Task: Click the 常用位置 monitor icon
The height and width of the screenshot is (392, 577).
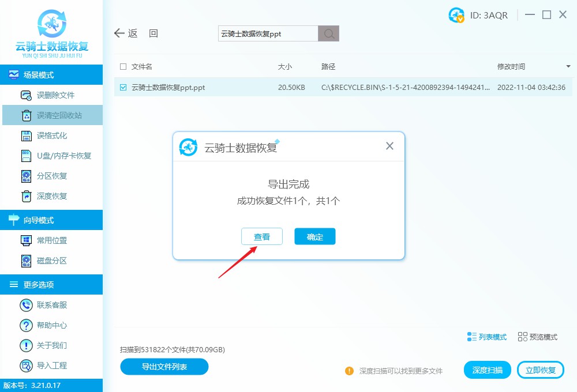Action: (26, 240)
